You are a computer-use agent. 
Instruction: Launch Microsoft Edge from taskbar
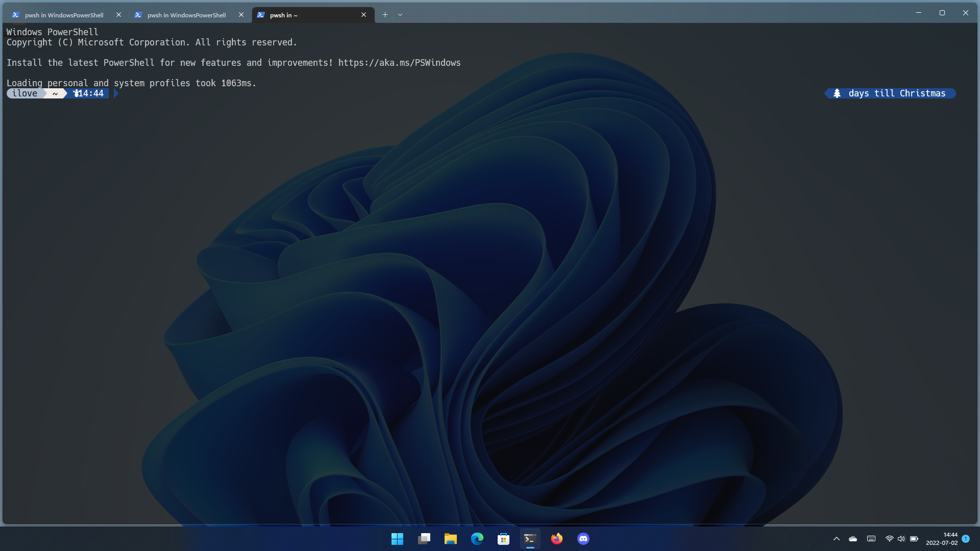(477, 539)
